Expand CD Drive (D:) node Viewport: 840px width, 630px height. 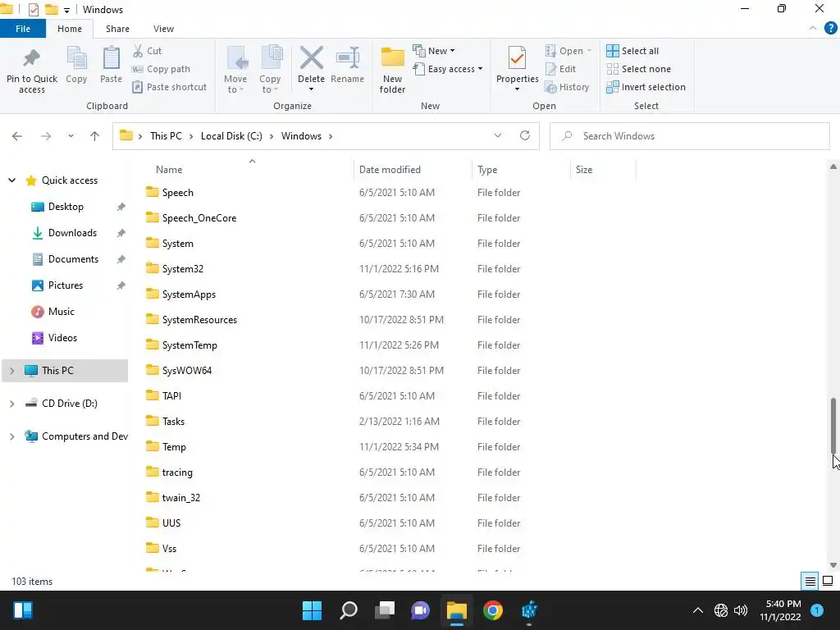coord(11,404)
